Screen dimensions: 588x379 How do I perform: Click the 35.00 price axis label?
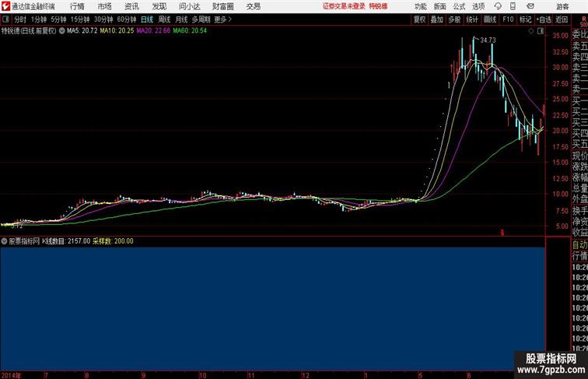click(560, 36)
